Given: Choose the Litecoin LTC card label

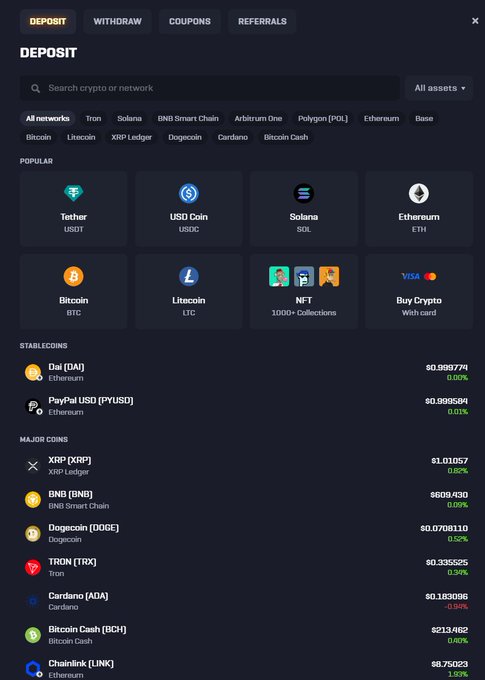Looking at the screenshot, I should coord(189,306).
